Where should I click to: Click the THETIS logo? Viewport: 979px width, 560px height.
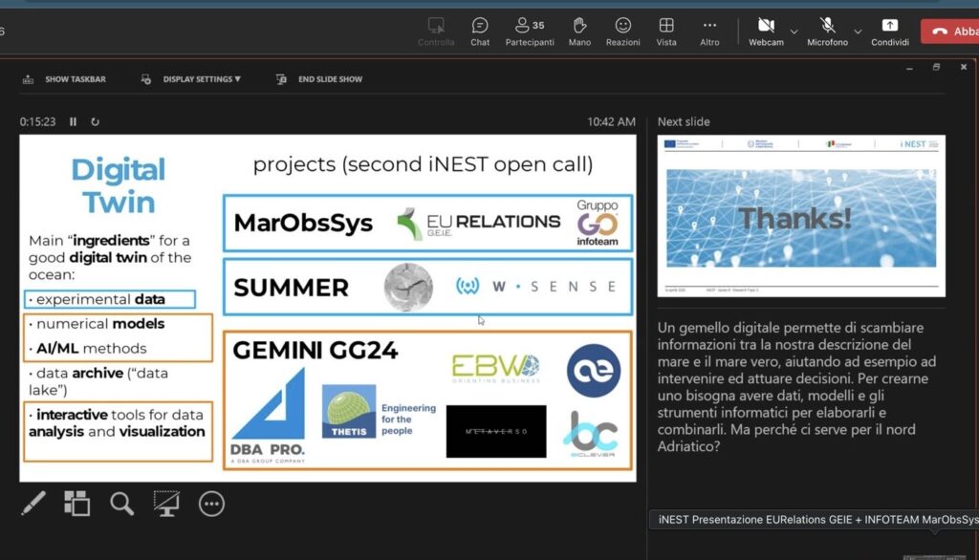coord(349,412)
